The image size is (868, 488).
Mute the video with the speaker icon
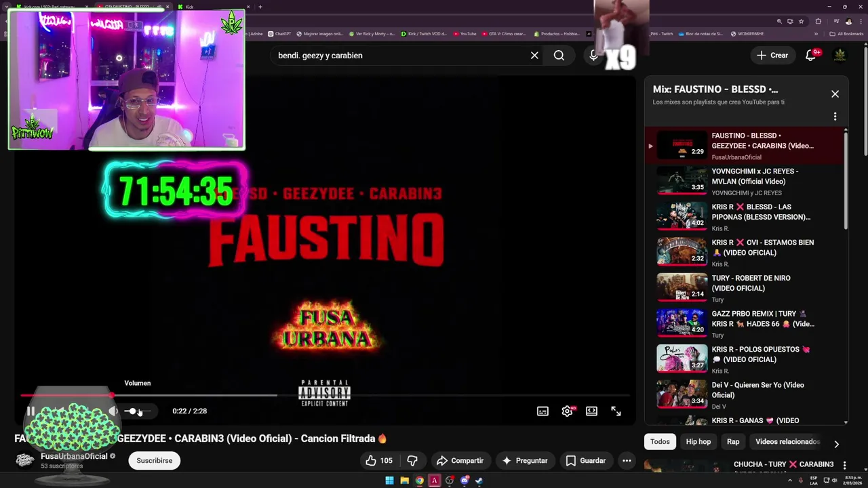coord(113,411)
